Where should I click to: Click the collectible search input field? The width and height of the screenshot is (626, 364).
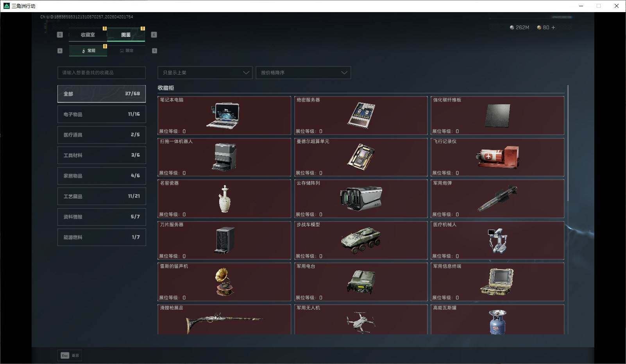pos(102,73)
